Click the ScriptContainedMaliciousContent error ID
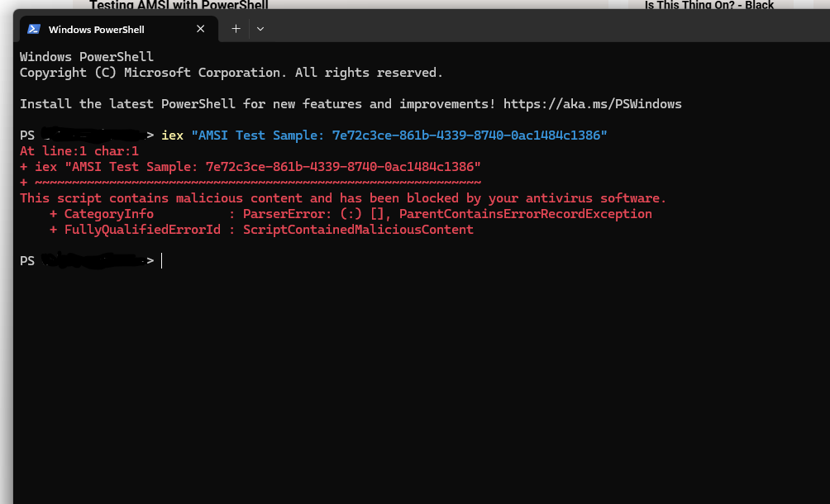 pyautogui.click(x=358, y=230)
